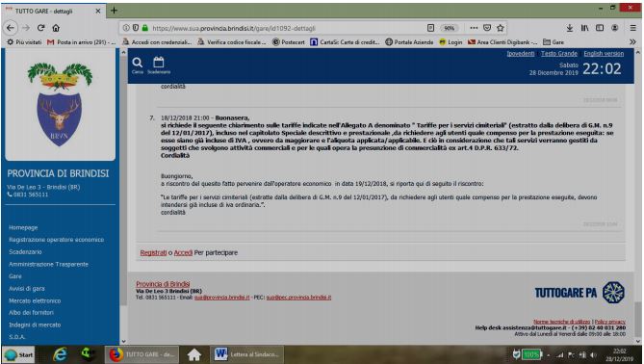Expand the bookmarks toolbar overflow chevron
Image resolution: width=644 pixels, height=364 pixels.
632,42
